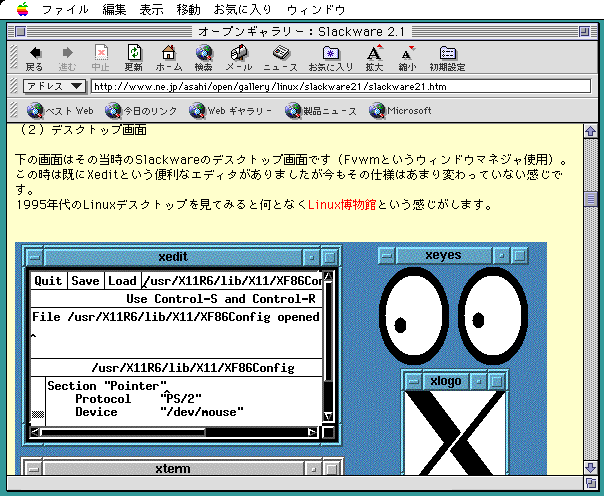
Task: Click xedit horizontal scrollbar right arrow
Action: (312, 432)
